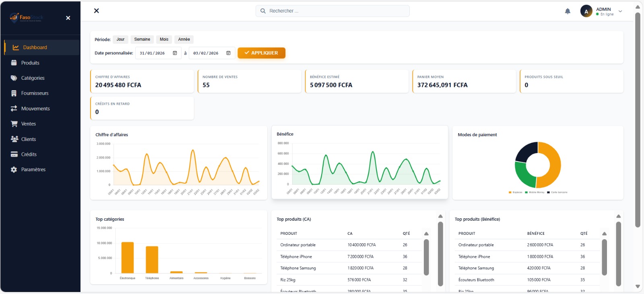Open the Crédits card icon
Viewport: 644px width, 294px height.
[x=14, y=154]
